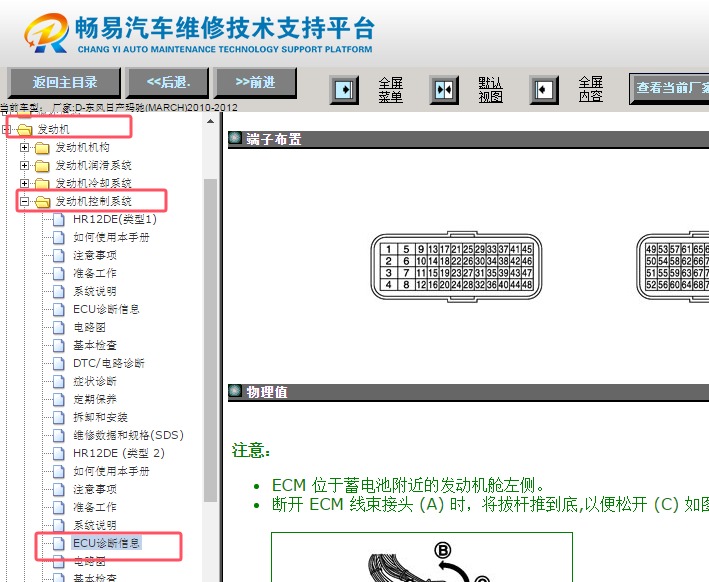Screen dimensions: 709x582
Task: Click the document icon beside 定期保养
Action: pos(59,399)
